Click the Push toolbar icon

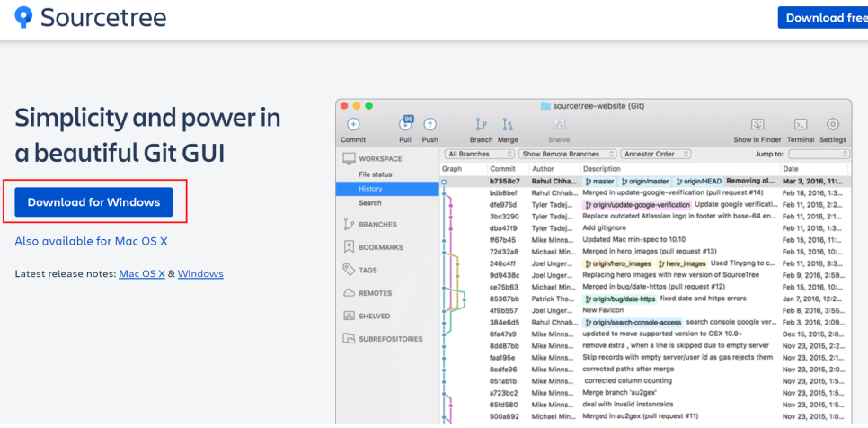tap(430, 125)
